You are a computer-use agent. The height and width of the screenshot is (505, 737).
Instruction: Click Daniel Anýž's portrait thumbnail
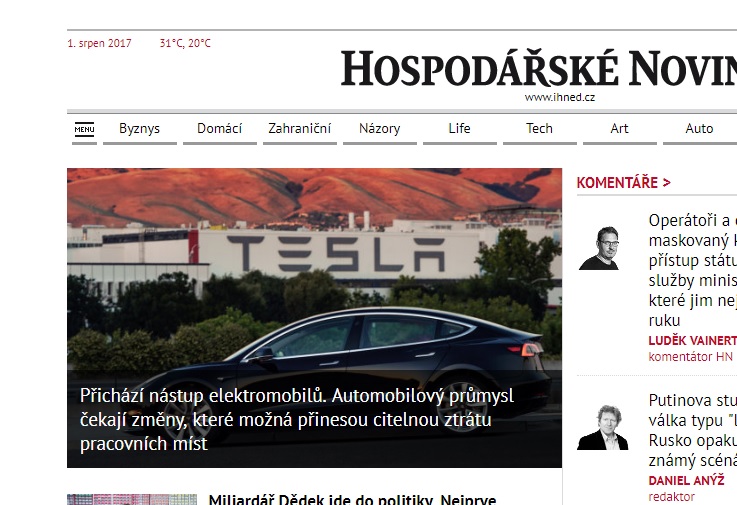(x=603, y=427)
